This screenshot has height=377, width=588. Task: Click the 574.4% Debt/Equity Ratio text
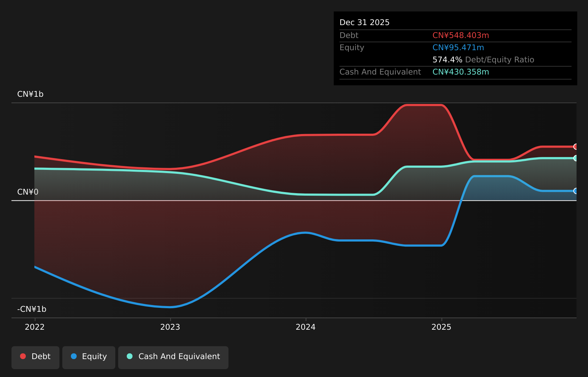[483, 60]
